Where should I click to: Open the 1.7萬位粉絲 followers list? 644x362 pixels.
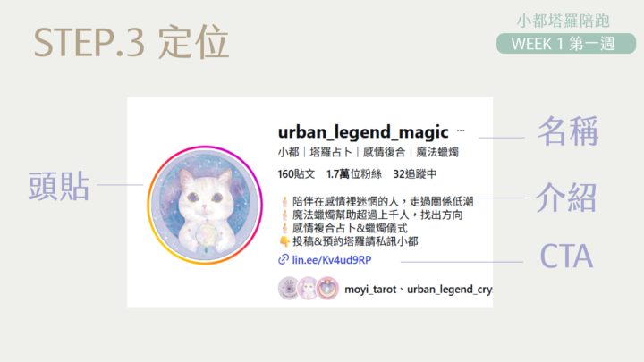click(353, 174)
